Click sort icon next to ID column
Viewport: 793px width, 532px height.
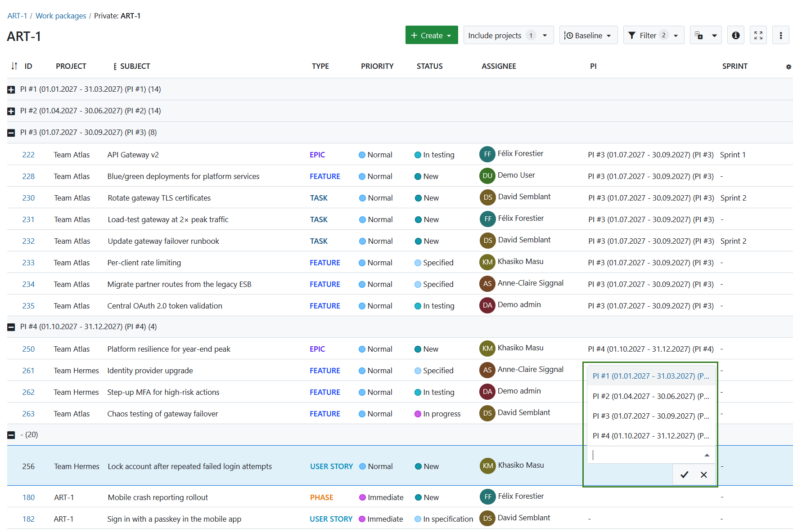click(14, 66)
